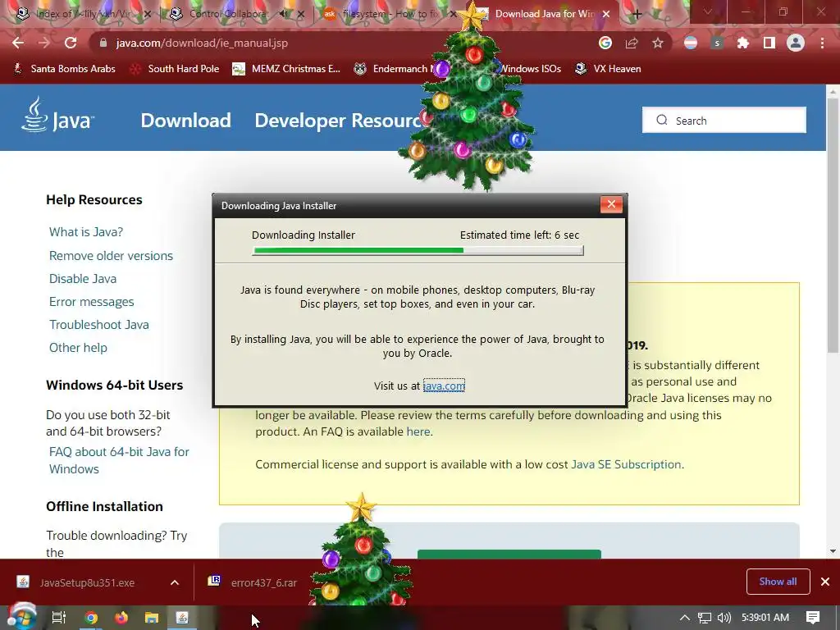840x630 pixels.
Task: Go back with the browser back arrow
Action: [x=18, y=43]
